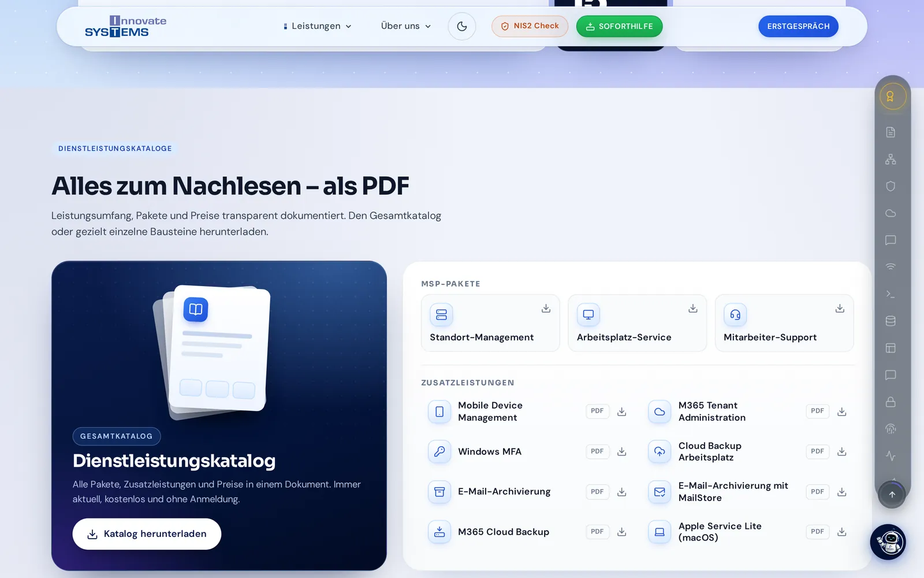
Task: Download E-Mail-Archivierung mit MailStore PDF
Action: 842,492
